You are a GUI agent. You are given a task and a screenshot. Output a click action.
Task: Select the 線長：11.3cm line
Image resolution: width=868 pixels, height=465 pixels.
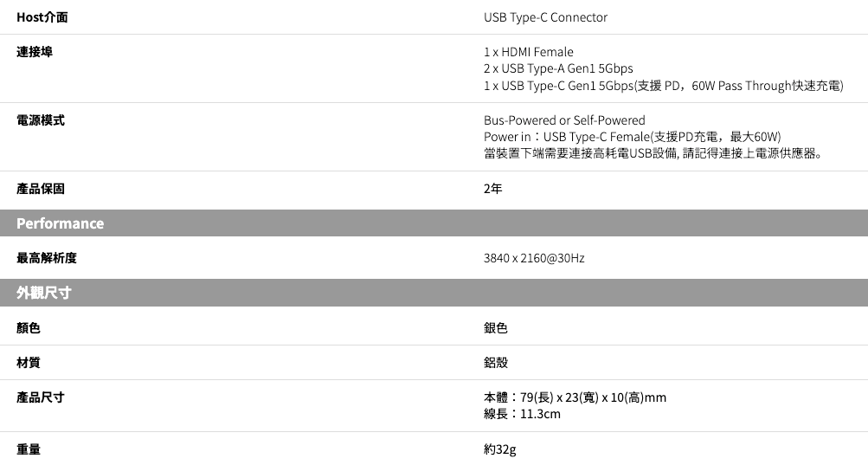click(522, 414)
